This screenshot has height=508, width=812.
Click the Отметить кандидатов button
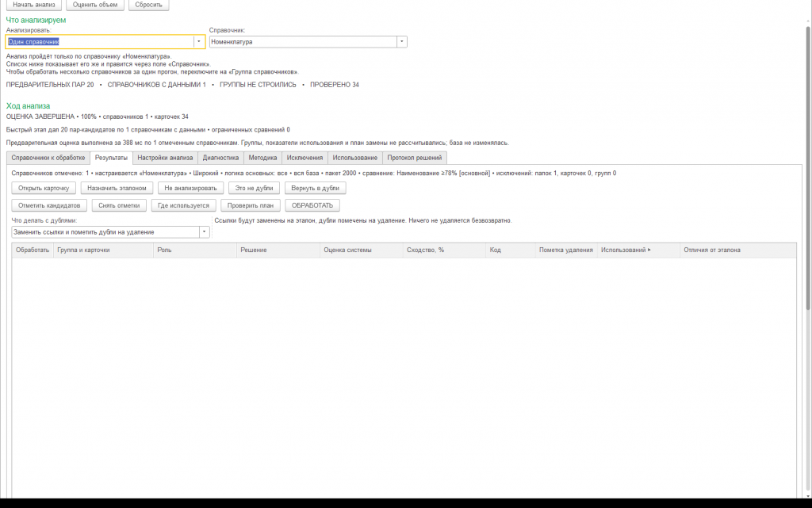click(49, 205)
